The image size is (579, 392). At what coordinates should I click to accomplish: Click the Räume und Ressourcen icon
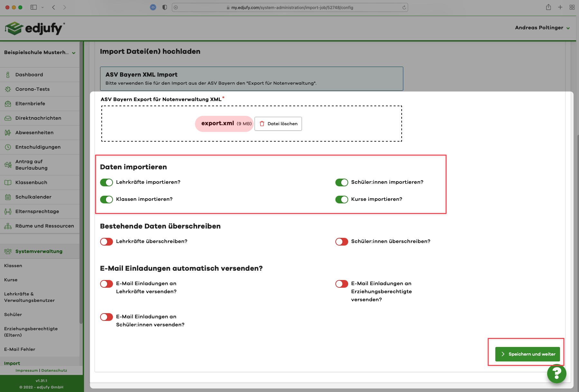[x=8, y=226]
